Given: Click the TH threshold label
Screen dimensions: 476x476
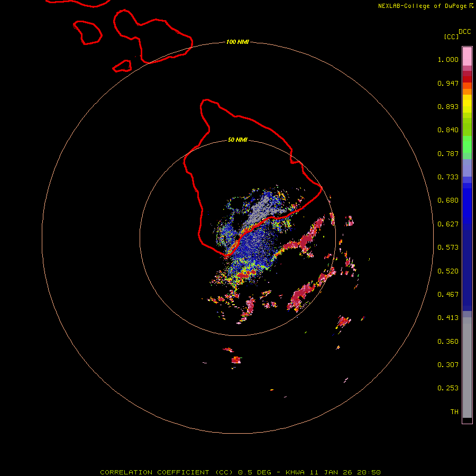Looking at the screenshot, I should pos(454,412).
